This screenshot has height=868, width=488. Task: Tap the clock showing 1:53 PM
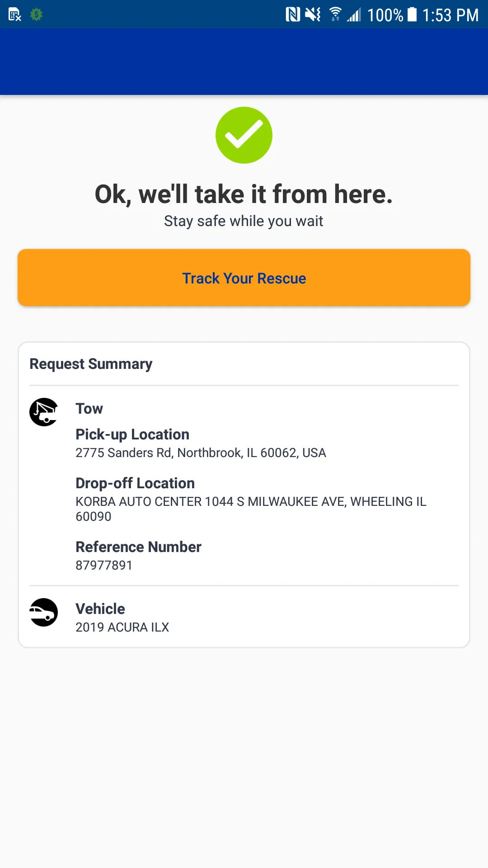(x=450, y=15)
